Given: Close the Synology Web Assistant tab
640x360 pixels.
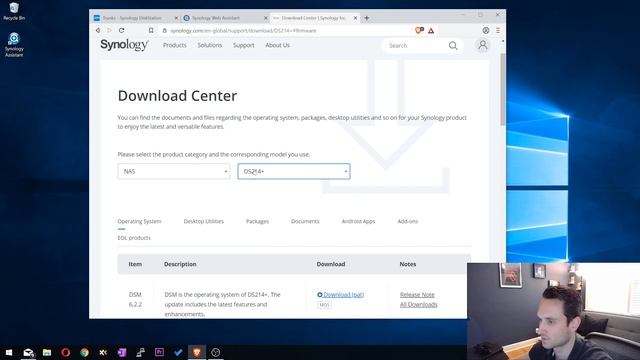Looking at the screenshot, I should 266,18.
